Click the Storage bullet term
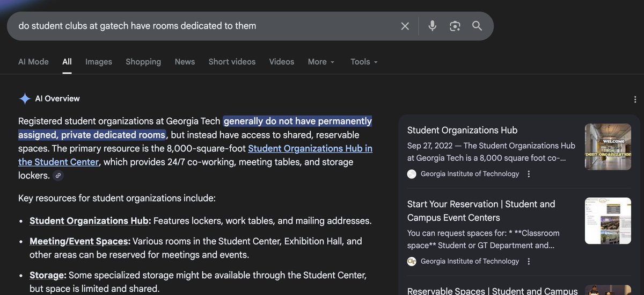The height and width of the screenshot is (295, 644). [48, 275]
